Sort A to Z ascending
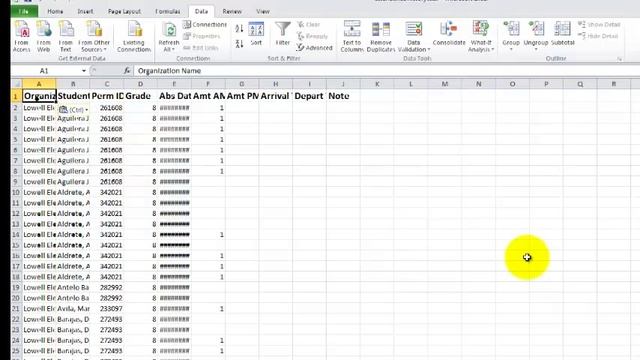The width and height of the screenshot is (640, 360). pos(239,29)
